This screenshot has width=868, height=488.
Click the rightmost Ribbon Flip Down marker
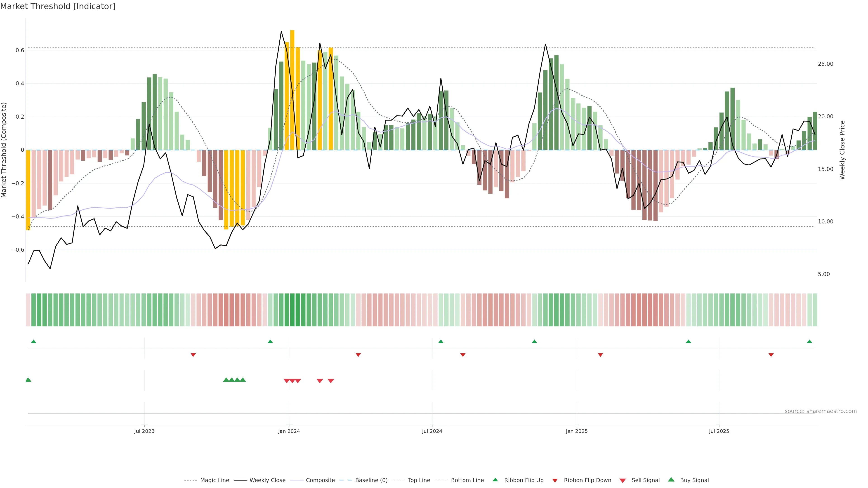771,355
